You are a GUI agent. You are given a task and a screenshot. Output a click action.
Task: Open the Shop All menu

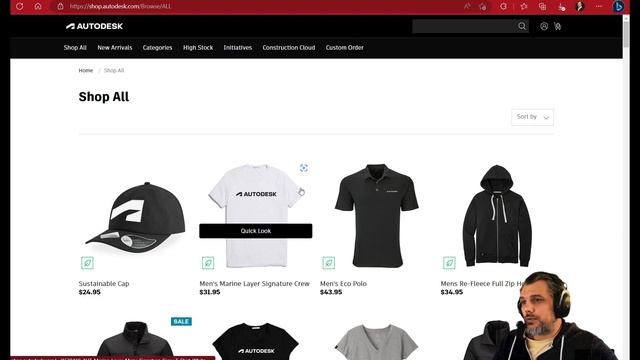[x=75, y=47]
